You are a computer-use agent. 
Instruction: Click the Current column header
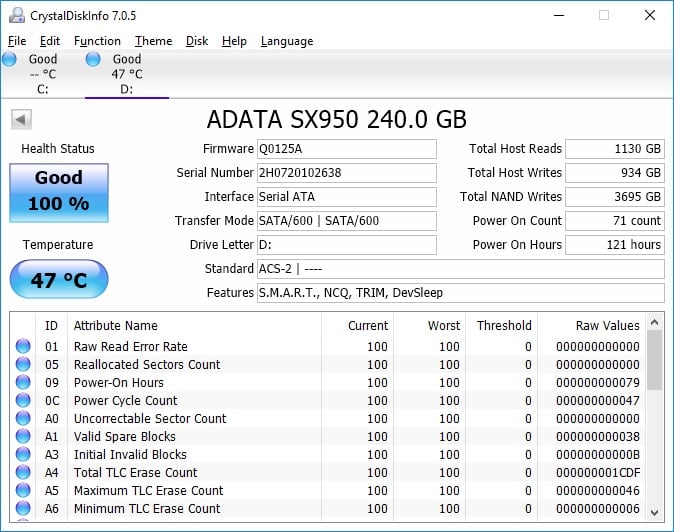tap(357, 326)
